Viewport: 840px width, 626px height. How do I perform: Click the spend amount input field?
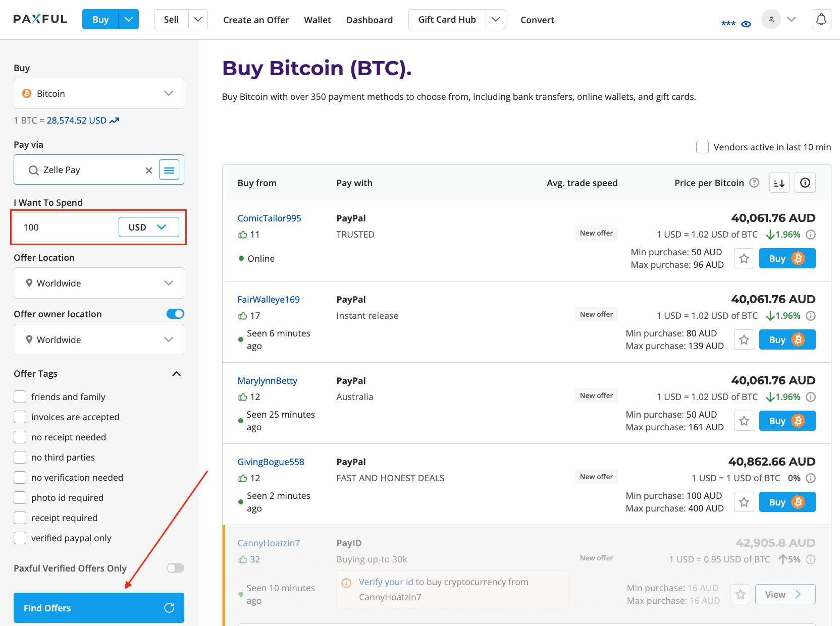66,227
